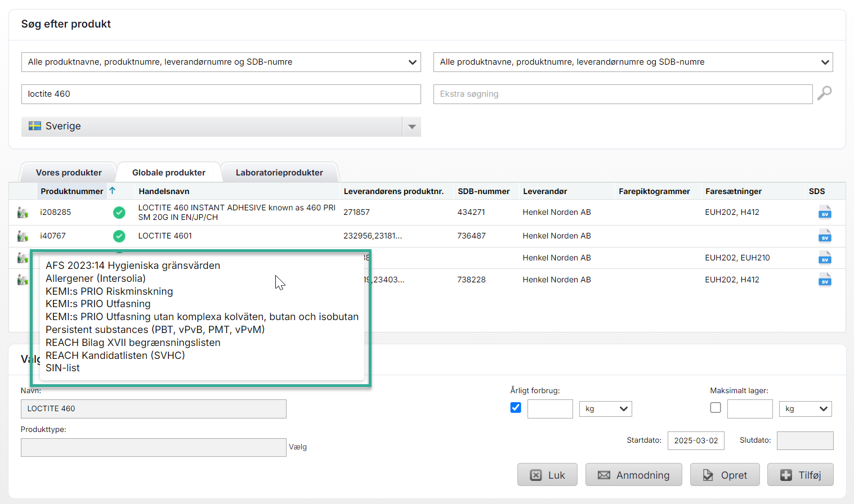Click the Produkttype input field
Image resolution: width=854 pixels, height=504 pixels.
(154, 447)
